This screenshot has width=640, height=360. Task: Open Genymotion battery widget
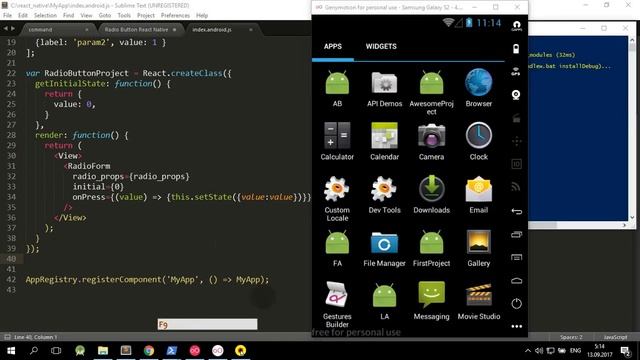tap(516, 49)
